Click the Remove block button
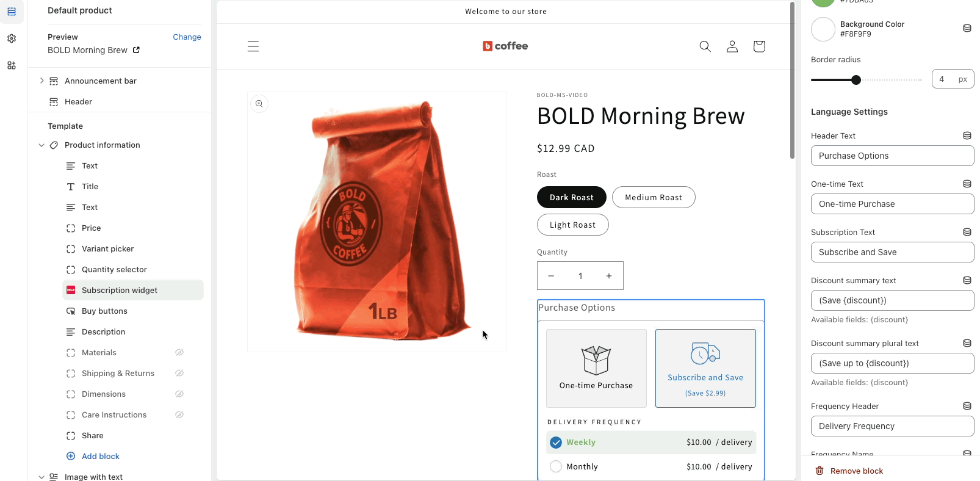Image resolution: width=980 pixels, height=481 pixels. (x=849, y=471)
